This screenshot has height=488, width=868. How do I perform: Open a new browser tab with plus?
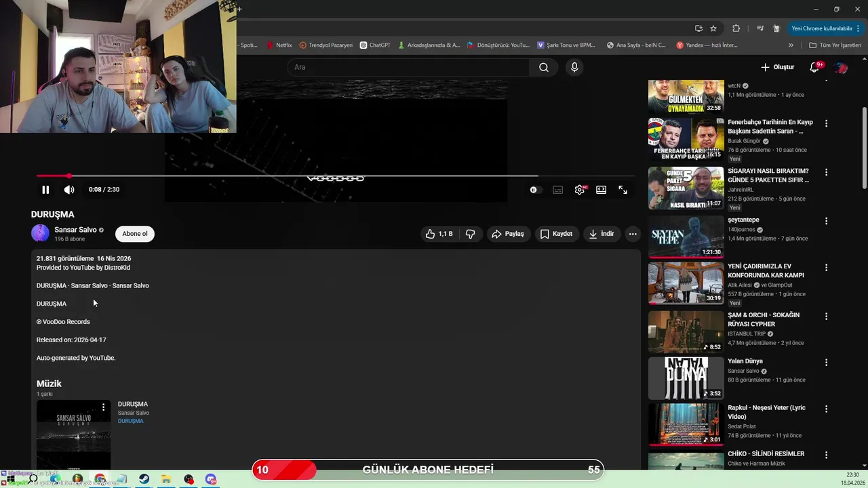(x=239, y=9)
